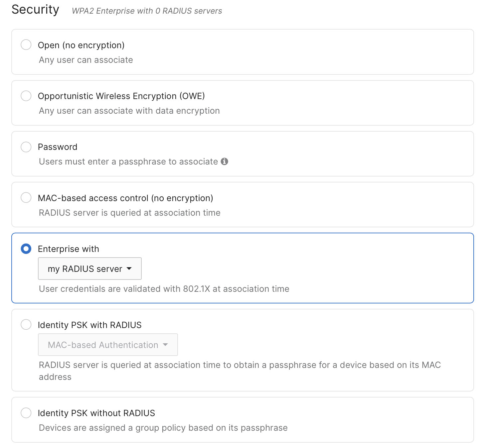Click the caret arrow beside my RADIUS server
This screenshot has width=489, height=448.
coord(129,269)
